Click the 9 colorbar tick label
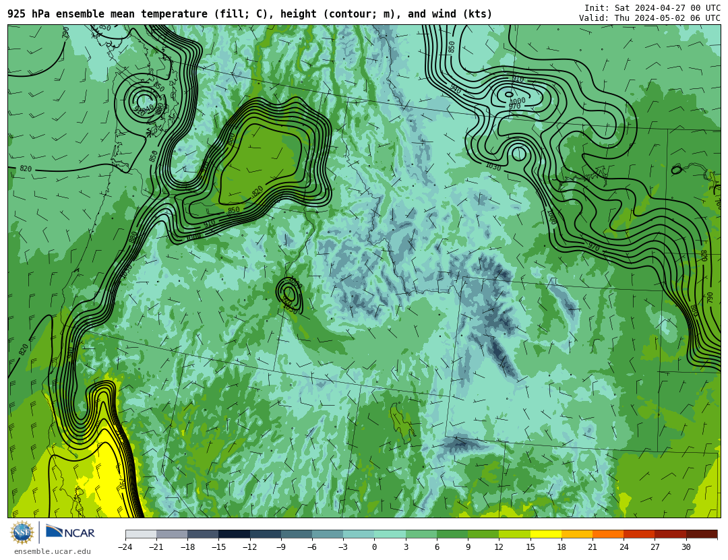Image resolution: width=728 pixels, height=560 pixels. [x=468, y=547]
